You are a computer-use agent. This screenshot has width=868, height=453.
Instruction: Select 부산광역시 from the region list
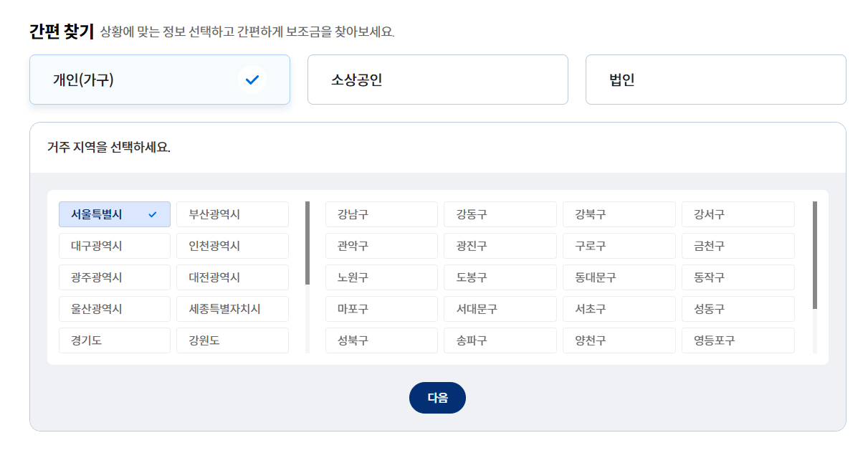coord(232,214)
